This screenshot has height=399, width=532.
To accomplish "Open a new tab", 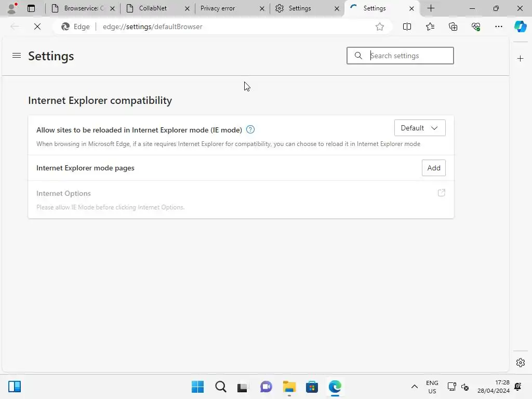I will coord(431,8).
